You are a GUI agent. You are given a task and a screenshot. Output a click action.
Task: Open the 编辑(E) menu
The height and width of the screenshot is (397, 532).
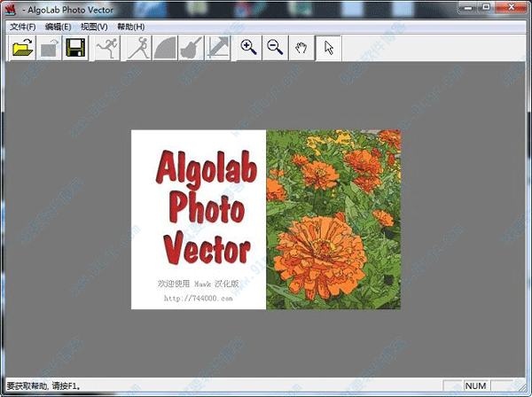pos(59,27)
